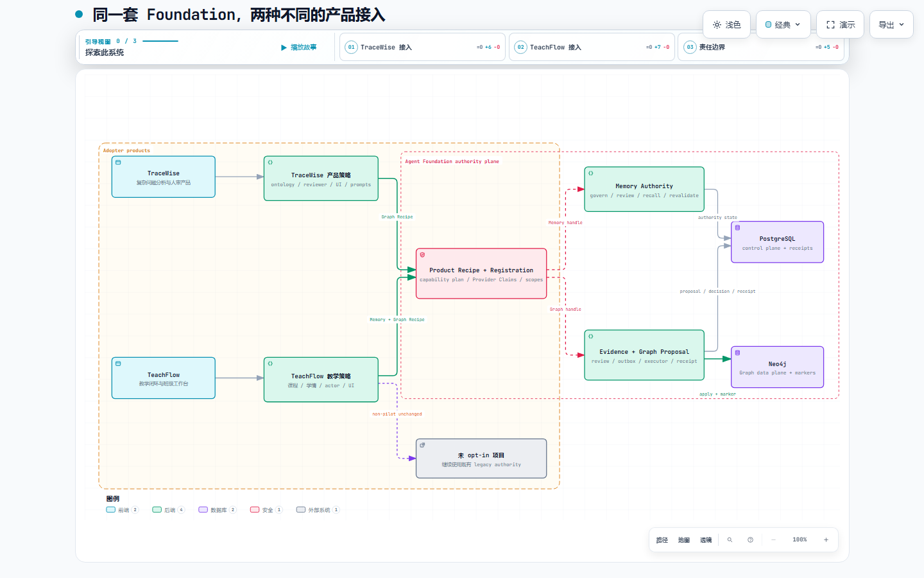
Task: Click the Memory + Graph Recipe edge label
Action: (397, 320)
